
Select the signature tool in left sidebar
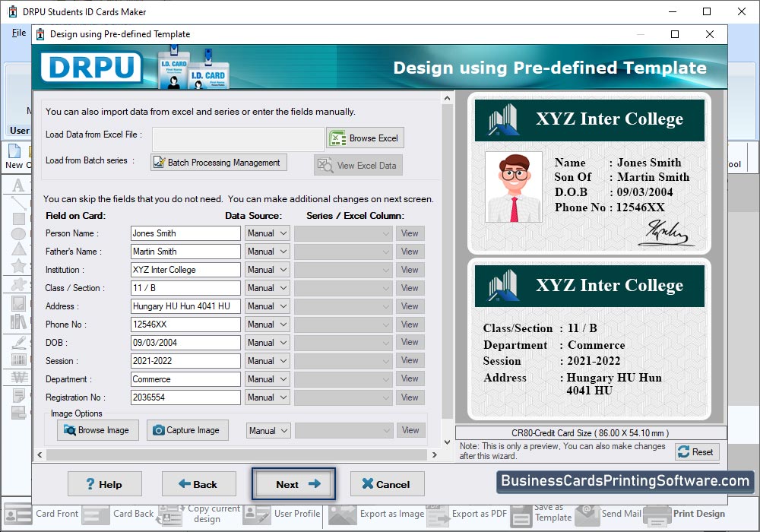pyautogui.click(x=18, y=343)
